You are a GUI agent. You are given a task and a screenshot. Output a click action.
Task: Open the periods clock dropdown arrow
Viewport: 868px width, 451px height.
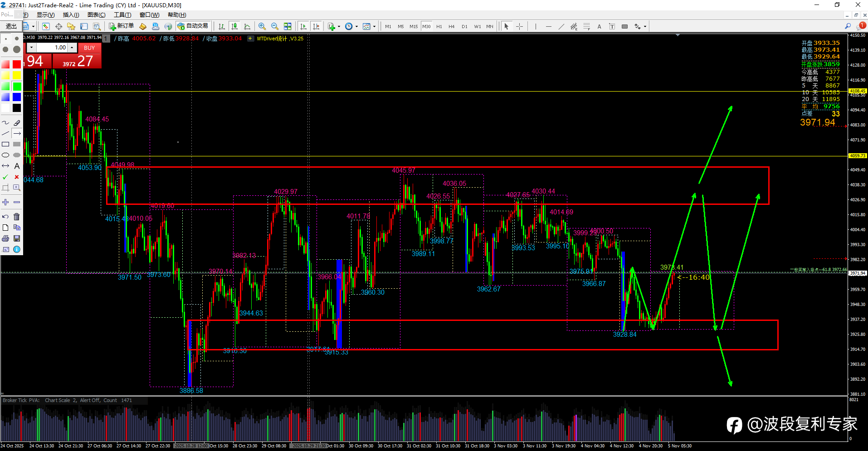356,27
